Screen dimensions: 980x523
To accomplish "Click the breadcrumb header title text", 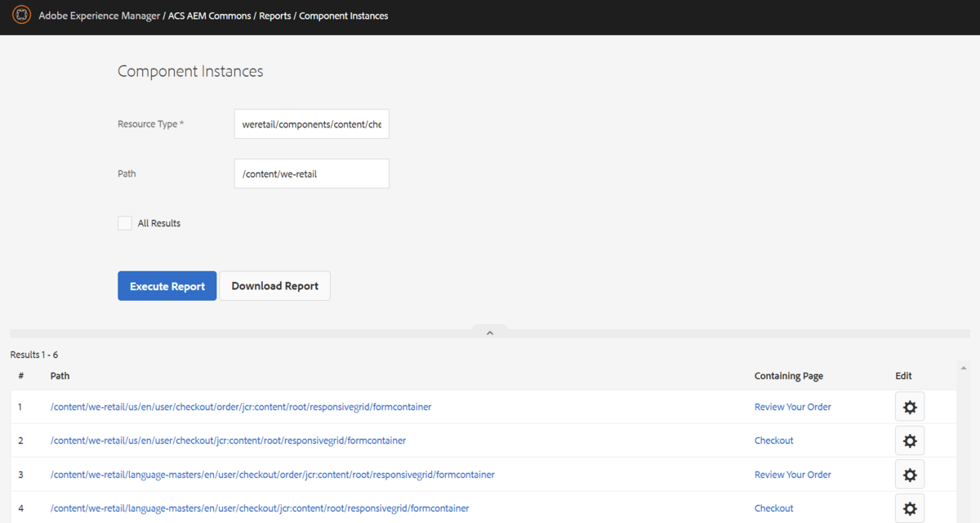I will click(x=214, y=16).
